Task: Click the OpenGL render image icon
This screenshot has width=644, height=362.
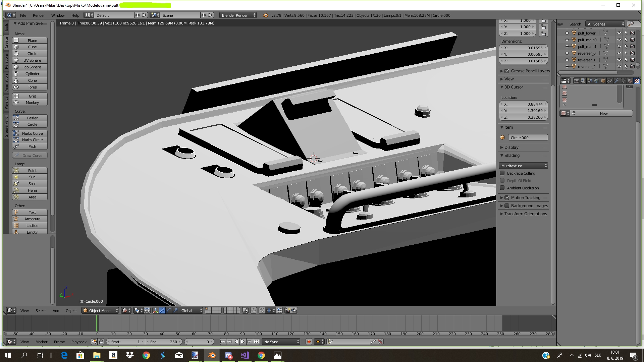Action: (x=287, y=311)
